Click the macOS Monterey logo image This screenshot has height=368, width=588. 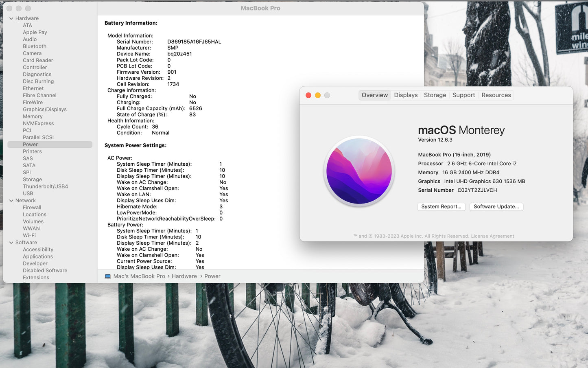(359, 171)
